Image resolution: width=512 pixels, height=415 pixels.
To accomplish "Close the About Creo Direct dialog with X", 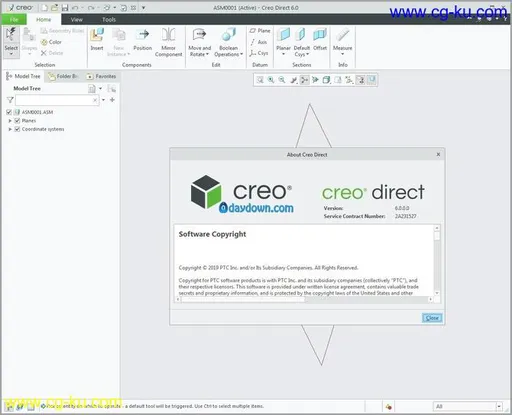I will [x=438, y=154].
